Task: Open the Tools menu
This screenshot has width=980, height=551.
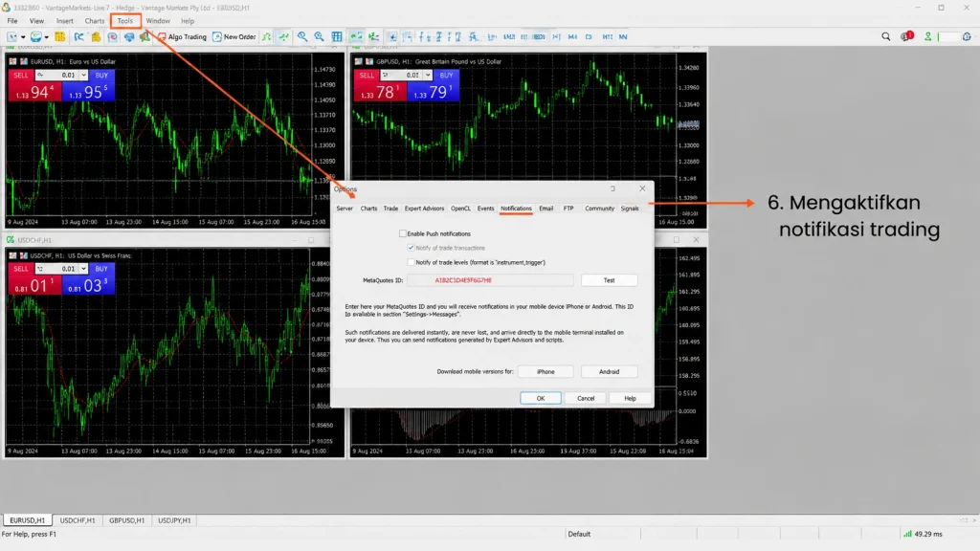Action: coord(125,21)
